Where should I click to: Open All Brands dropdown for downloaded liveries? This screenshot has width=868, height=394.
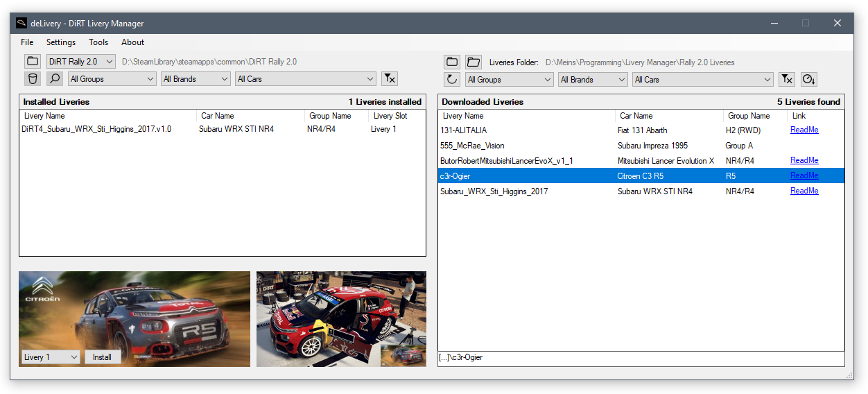click(593, 80)
